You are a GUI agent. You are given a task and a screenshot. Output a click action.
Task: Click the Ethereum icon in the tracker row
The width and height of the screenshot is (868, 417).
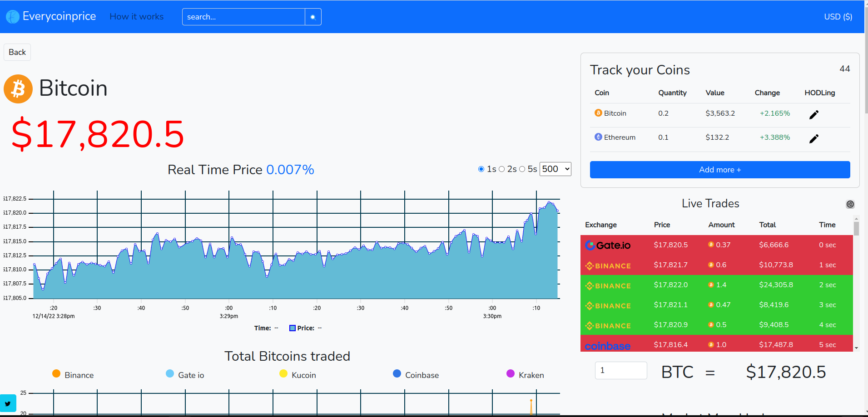pyautogui.click(x=598, y=137)
